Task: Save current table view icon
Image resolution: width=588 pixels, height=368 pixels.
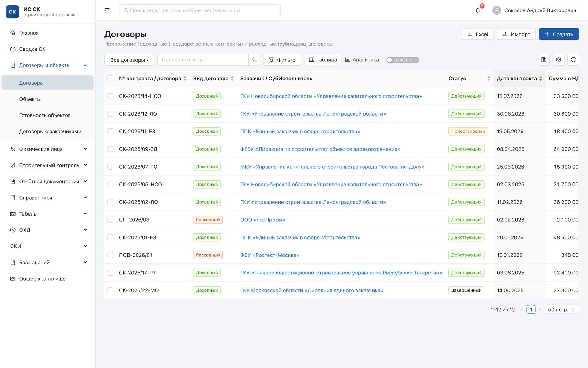Action: pyautogui.click(x=544, y=60)
